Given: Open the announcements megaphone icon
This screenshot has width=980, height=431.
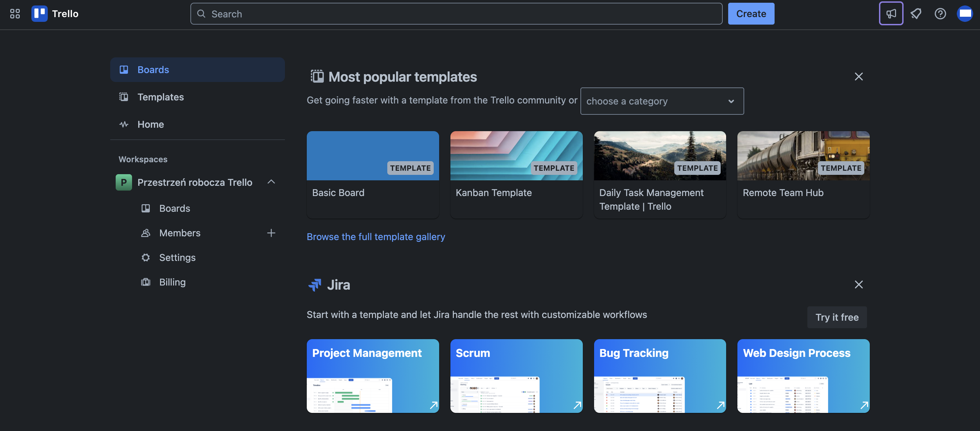Looking at the screenshot, I should pyautogui.click(x=891, y=14).
